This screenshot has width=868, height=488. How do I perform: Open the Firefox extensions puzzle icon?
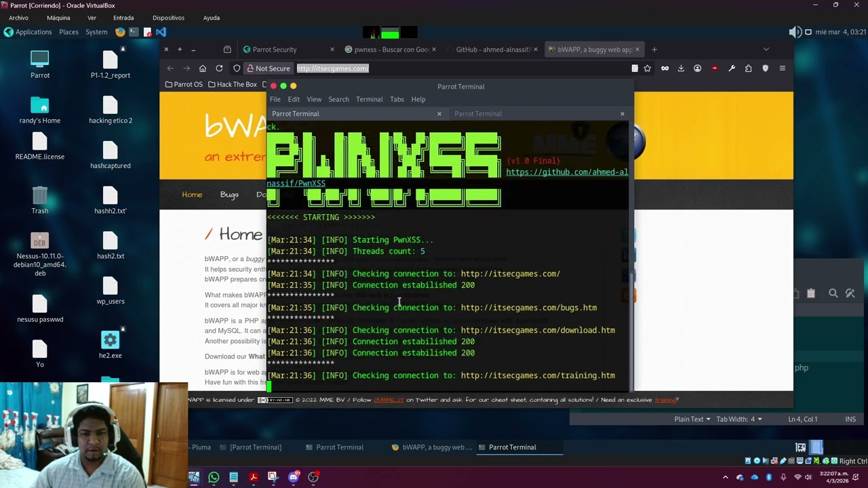[748, 68]
